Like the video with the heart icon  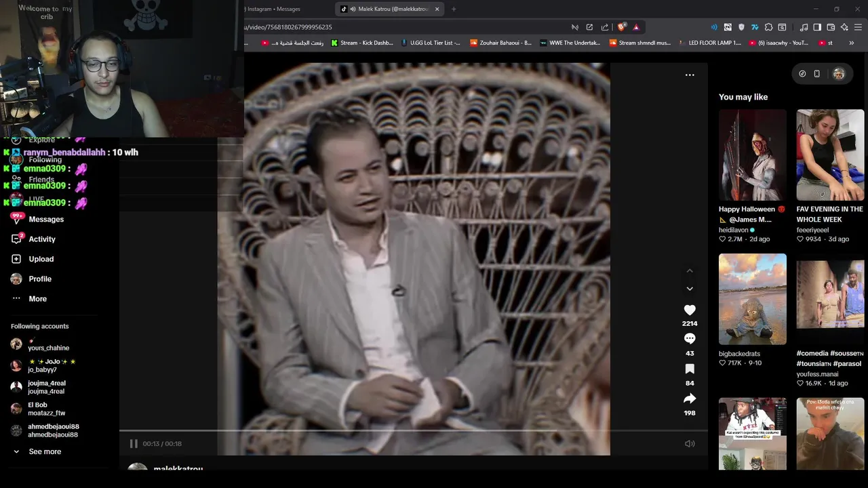pos(690,310)
